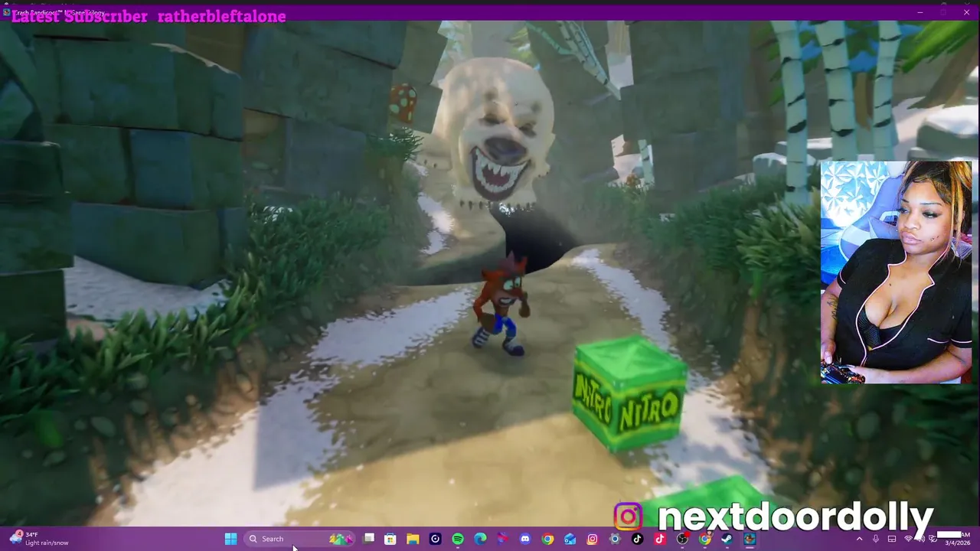Click the taskbar Search box

[x=299, y=539]
